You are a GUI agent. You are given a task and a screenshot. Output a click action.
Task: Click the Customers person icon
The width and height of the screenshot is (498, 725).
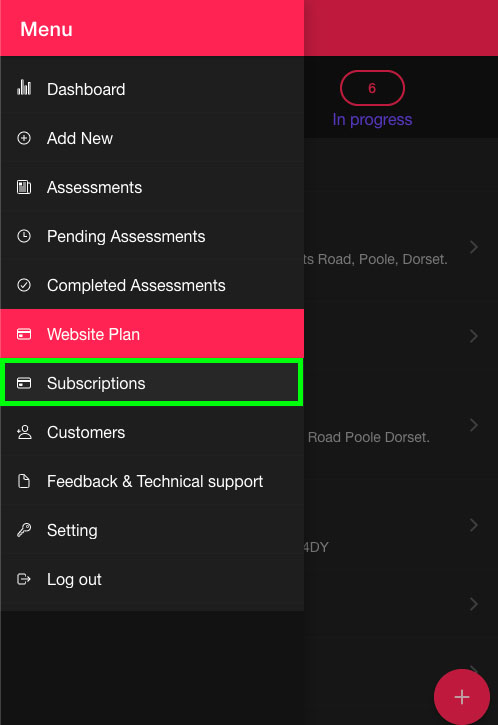coord(24,432)
